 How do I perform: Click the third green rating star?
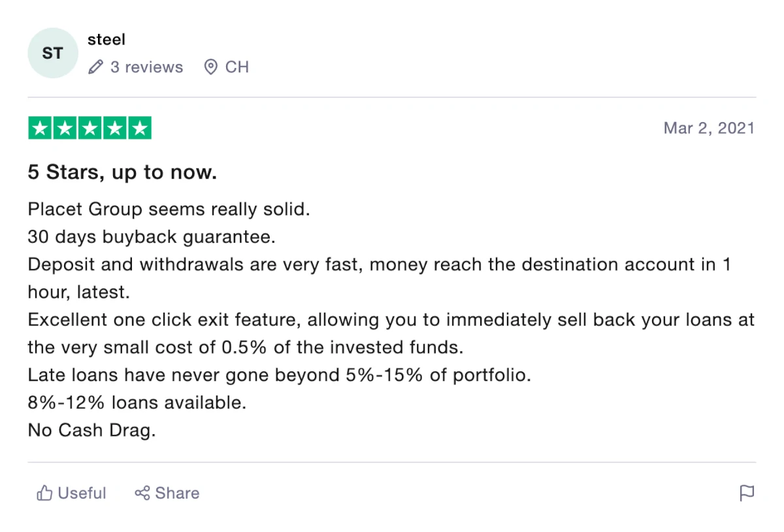pos(90,128)
